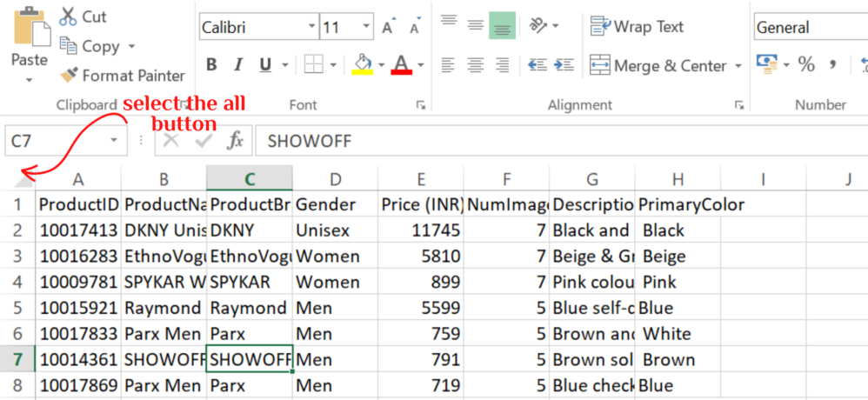Click product ID cell 10009781
Screen dimensions: 868x400
pos(78,282)
